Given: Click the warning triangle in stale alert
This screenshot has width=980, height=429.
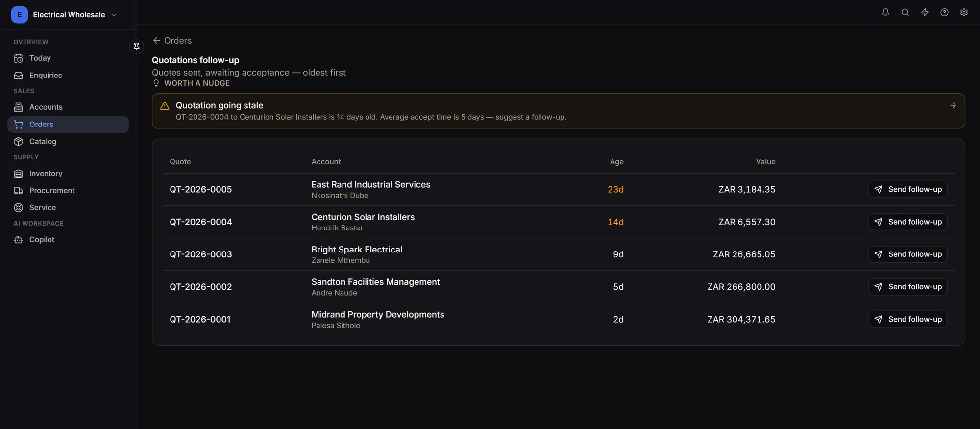Looking at the screenshot, I should click(x=165, y=106).
